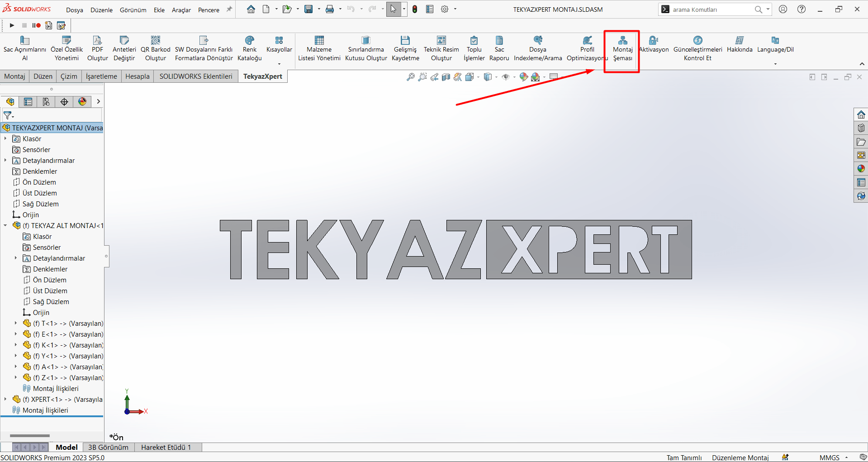Open Malzeme Listesi Yönetimi

pyautogui.click(x=319, y=48)
